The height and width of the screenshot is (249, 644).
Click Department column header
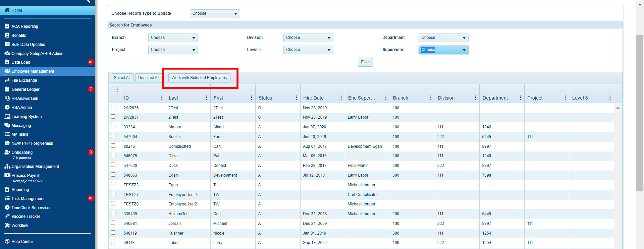pyautogui.click(x=495, y=98)
